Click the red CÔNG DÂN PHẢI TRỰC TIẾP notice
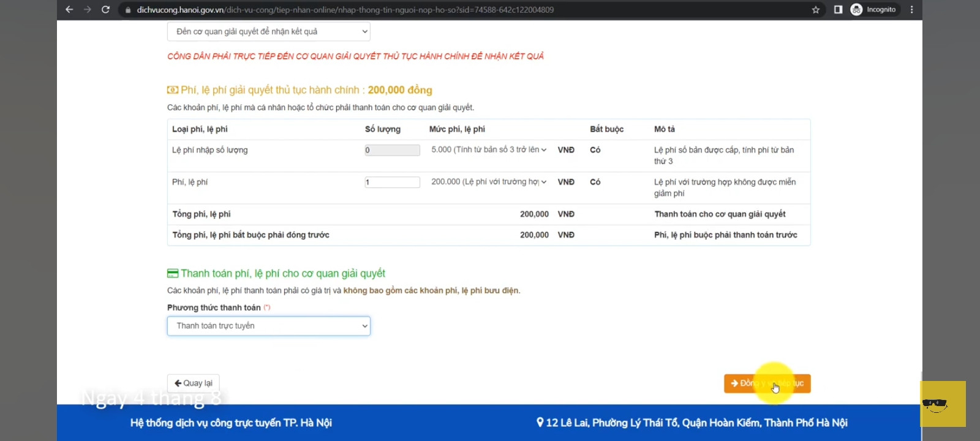This screenshot has height=441, width=980. [x=355, y=56]
